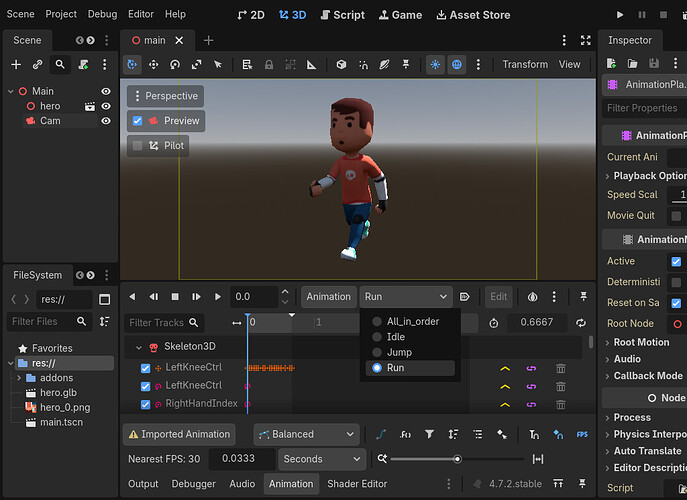
Task: Click the Animation tools button
Action: pyautogui.click(x=328, y=297)
